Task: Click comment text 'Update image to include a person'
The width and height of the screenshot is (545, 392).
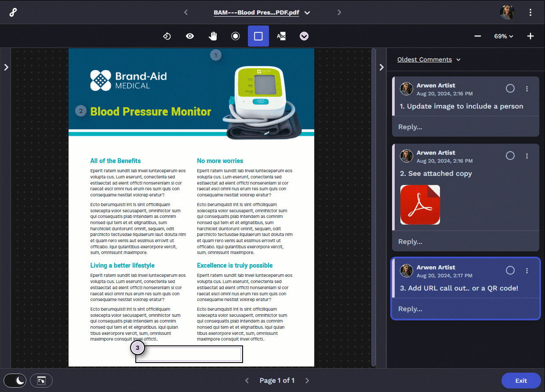Action: pos(461,106)
